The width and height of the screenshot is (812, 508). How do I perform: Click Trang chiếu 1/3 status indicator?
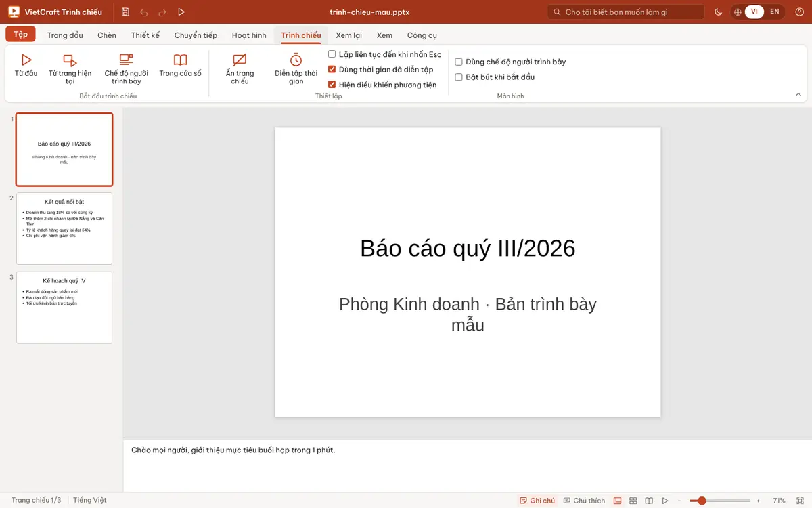(x=37, y=500)
